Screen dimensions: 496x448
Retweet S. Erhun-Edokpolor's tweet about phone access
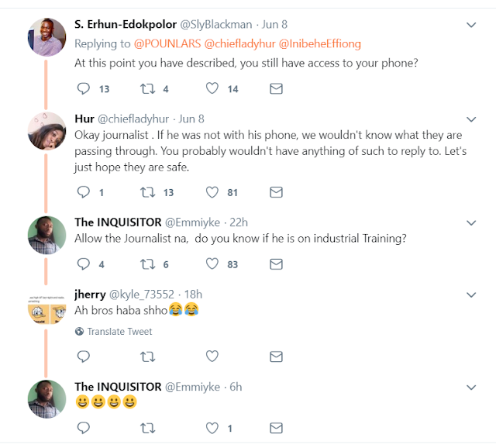(146, 89)
